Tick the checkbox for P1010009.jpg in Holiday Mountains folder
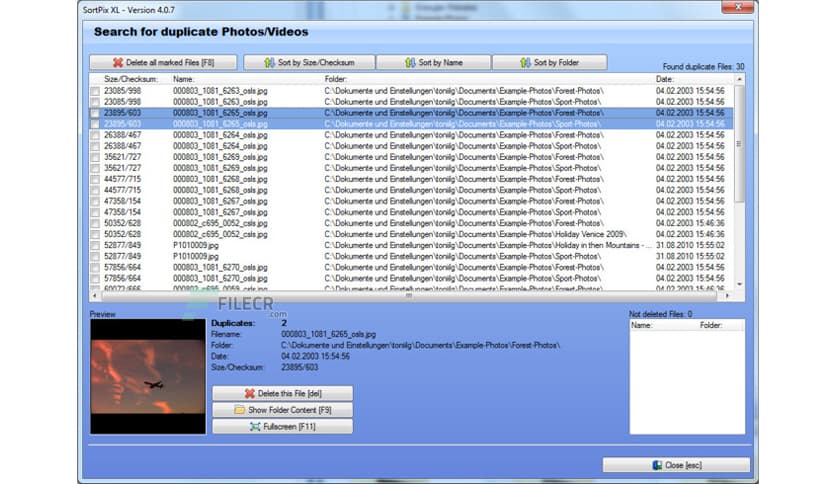The width and height of the screenshot is (836, 484). pyautogui.click(x=95, y=245)
